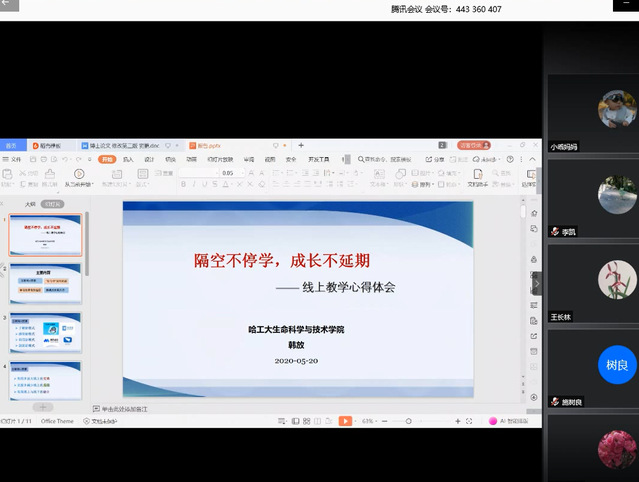Switch to 幻灯片 thumbnails view
This screenshot has height=482, width=639.
pos(52,204)
